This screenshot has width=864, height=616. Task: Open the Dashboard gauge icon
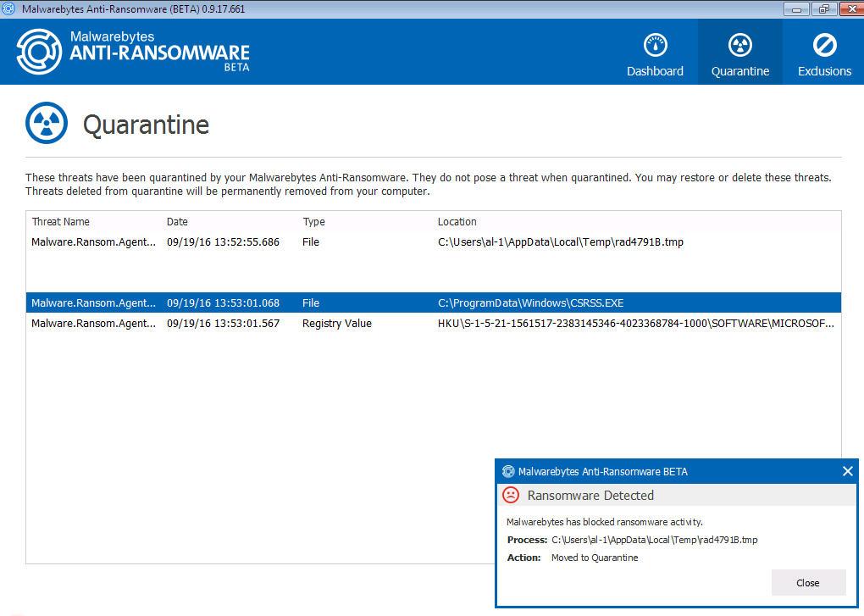(655, 45)
